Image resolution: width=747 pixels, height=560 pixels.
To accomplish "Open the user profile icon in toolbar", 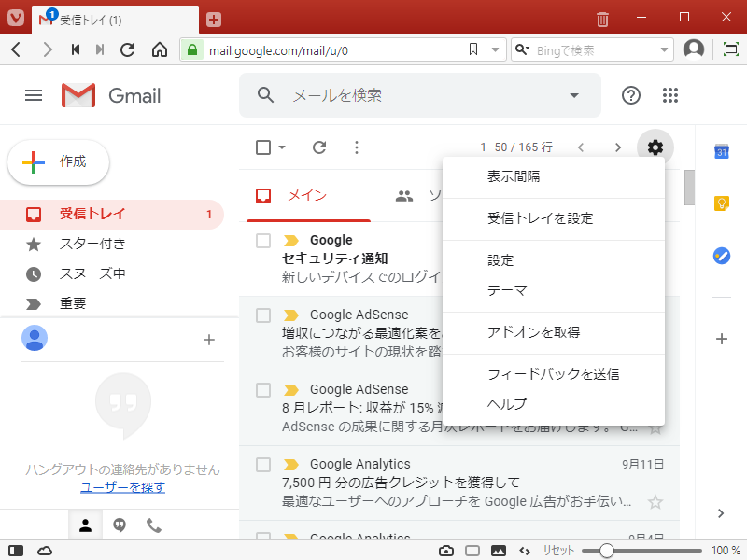I will (x=694, y=49).
